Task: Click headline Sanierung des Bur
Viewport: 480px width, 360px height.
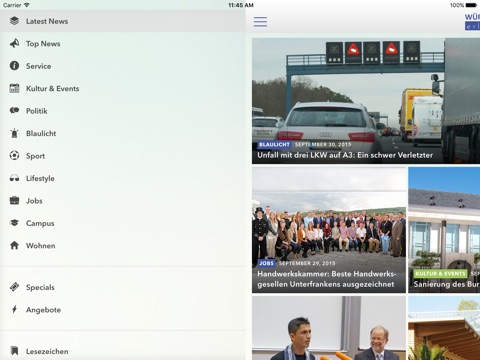Action: pyautogui.click(x=446, y=284)
